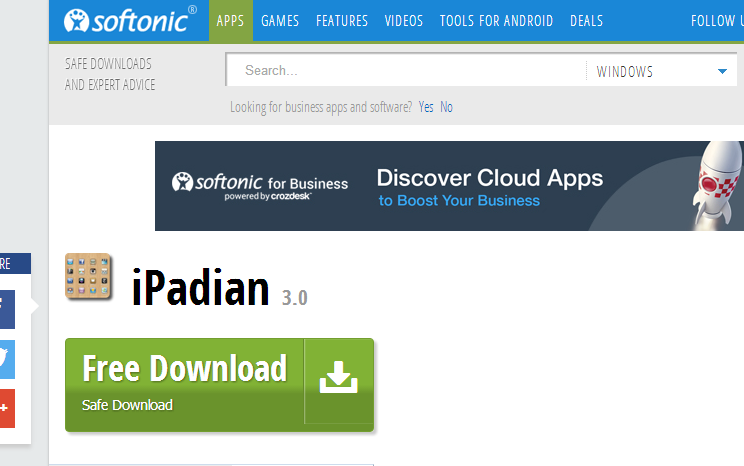Share on Facebook via sidebar icon
This screenshot has width=744, height=466.
(7, 309)
